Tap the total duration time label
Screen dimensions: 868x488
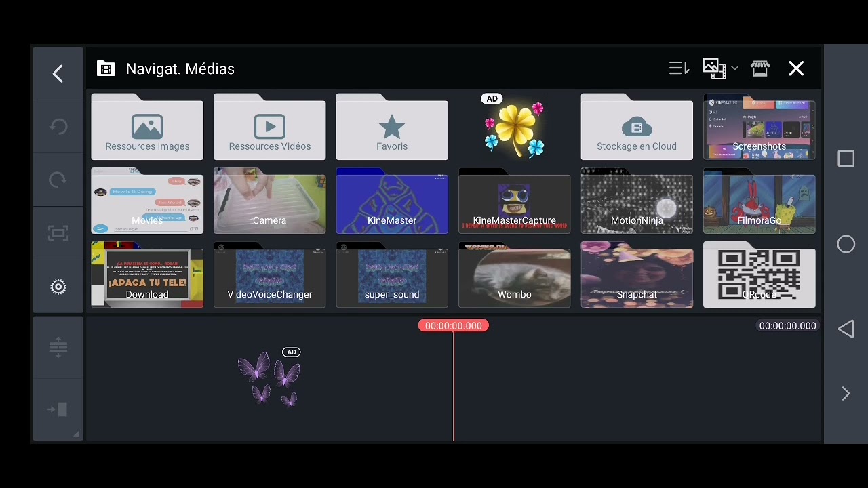[x=787, y=326]
